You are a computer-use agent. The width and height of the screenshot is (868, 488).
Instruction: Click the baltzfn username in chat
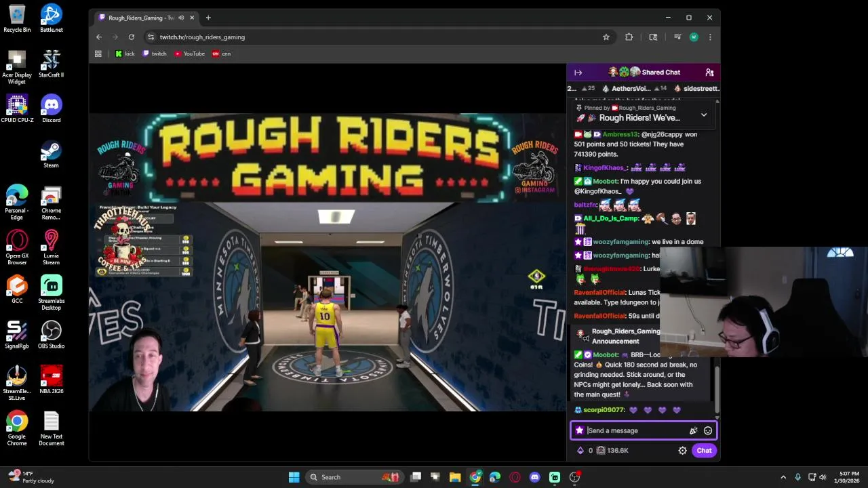click(x=585, y=205)
